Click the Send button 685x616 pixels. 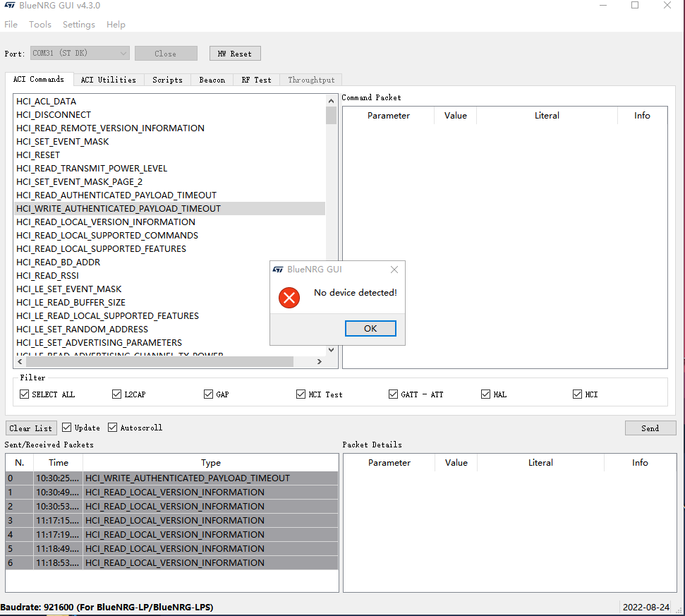click(x=650, y=428)
